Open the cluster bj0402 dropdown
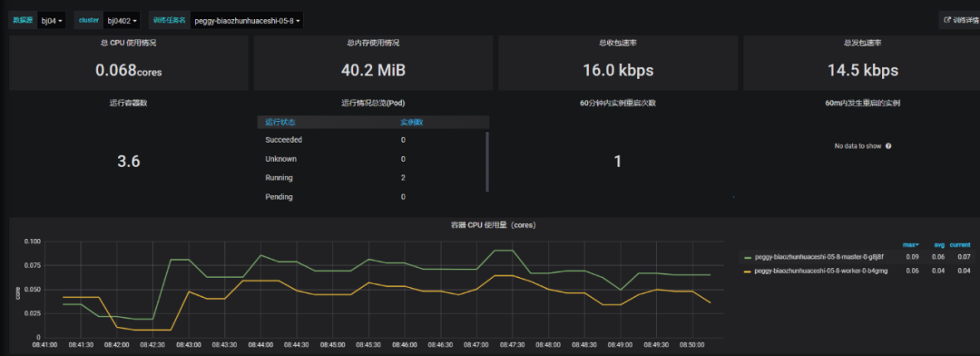Viewport: 980px width, 356px height. 122,21
